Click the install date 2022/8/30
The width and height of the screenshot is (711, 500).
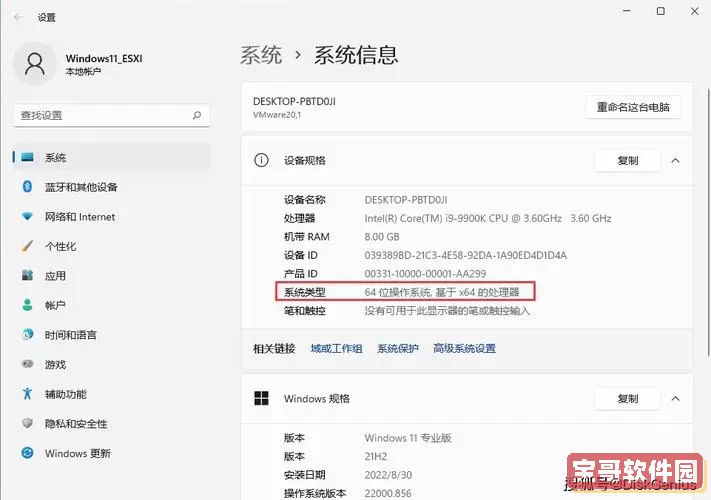click(x=388, y=475)
